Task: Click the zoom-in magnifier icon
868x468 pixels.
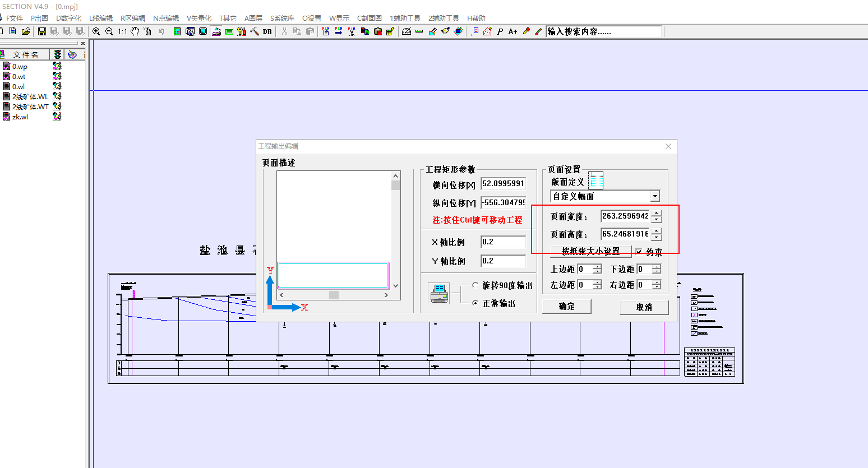Action: [96, 31]
